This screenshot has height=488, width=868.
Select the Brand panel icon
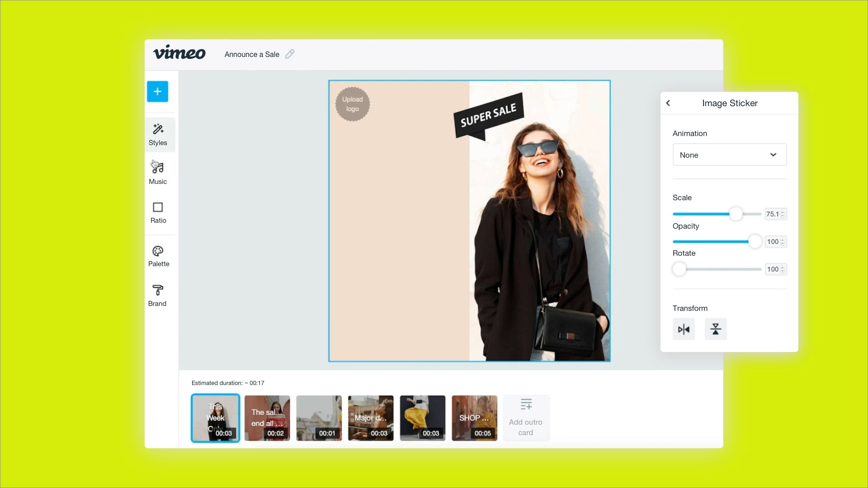pyautogui.click(x=157, y=295)
